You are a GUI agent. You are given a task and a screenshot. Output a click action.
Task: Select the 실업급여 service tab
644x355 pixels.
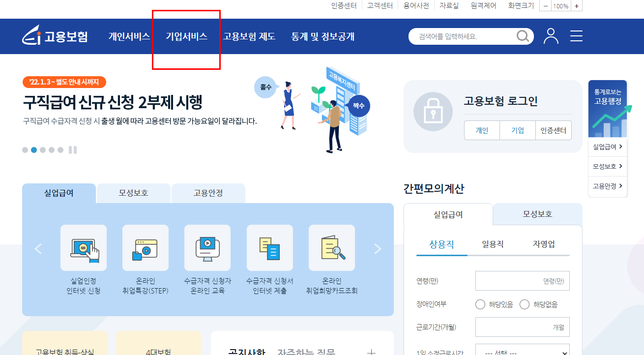point(59,193)
